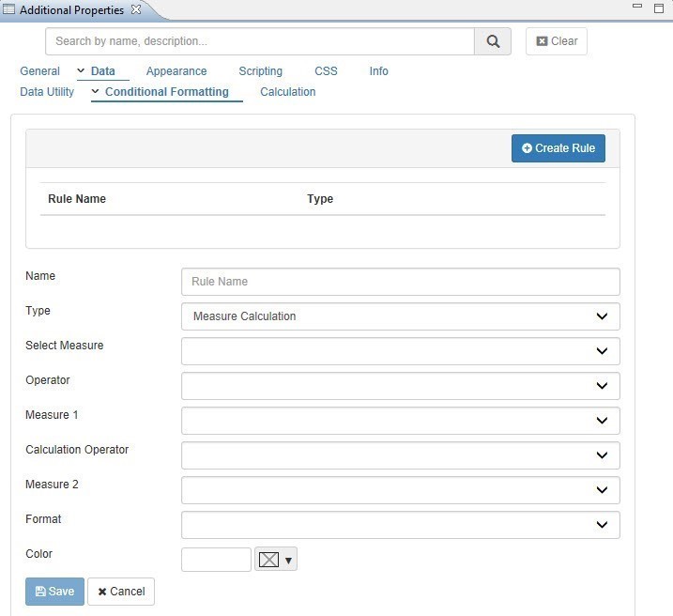The image size is (673, 616).
Task: Select the Calculation sub-tab
Action: pos(287,92)
